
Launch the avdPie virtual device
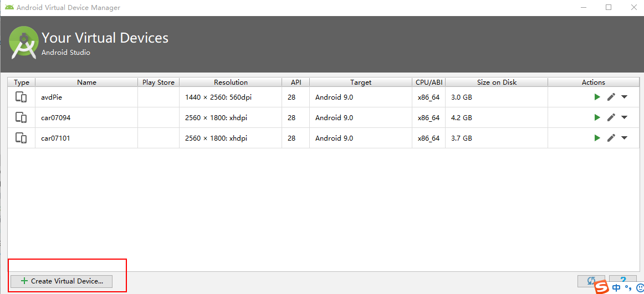pos(597,97)
